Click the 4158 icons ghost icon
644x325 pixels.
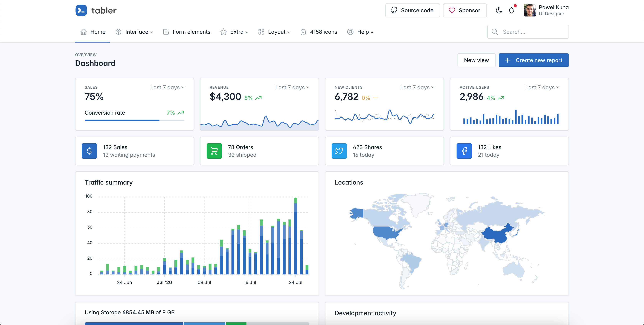[x=303, y=32]
